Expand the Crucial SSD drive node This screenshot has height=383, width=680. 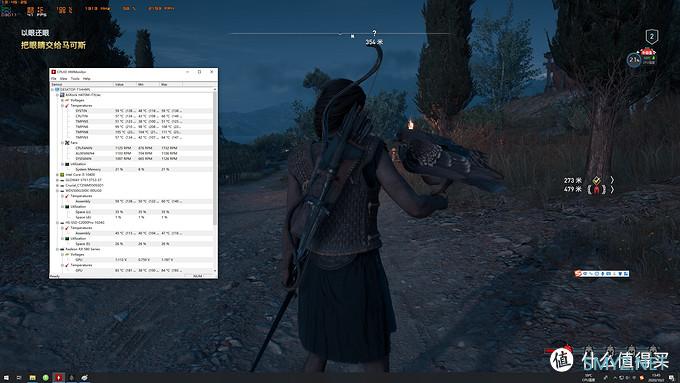pyautogui.click(x=57, y=185)
